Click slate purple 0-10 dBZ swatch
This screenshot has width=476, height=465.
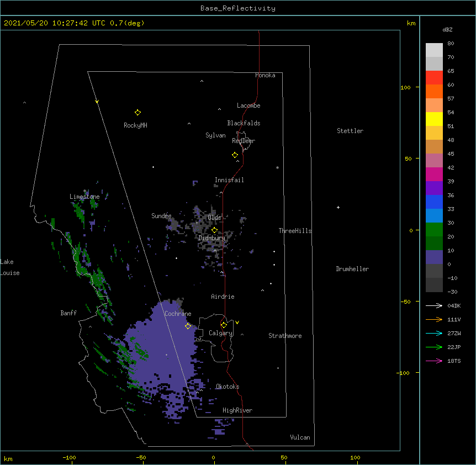(434, 257)
